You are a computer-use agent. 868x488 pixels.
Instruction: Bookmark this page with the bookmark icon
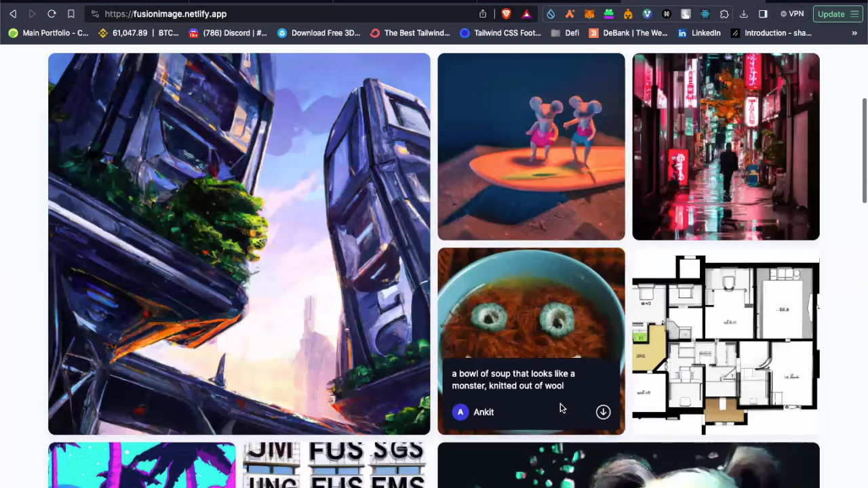click(71, 14)
